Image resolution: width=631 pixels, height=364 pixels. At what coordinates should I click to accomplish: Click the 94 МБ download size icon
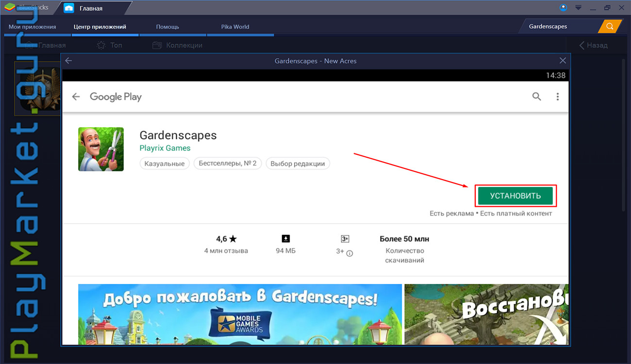[285, 239]
